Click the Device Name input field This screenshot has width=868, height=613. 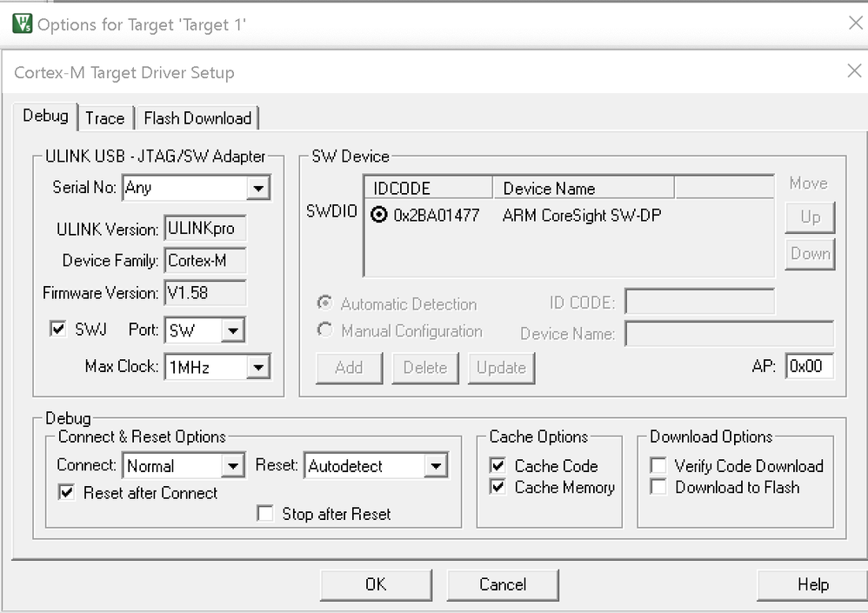(x=729, y=334)
